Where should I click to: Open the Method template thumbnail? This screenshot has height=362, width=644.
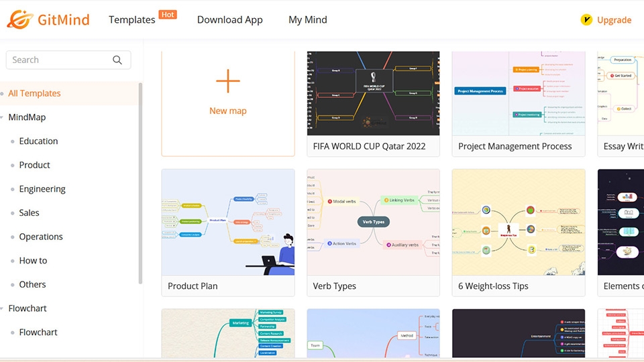[374, 333]
